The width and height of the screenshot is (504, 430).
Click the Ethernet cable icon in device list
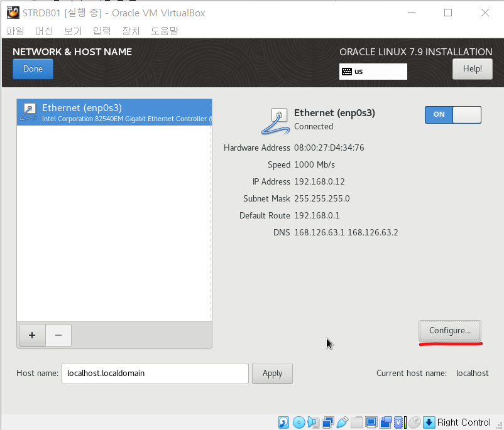(x=28, y=112)
